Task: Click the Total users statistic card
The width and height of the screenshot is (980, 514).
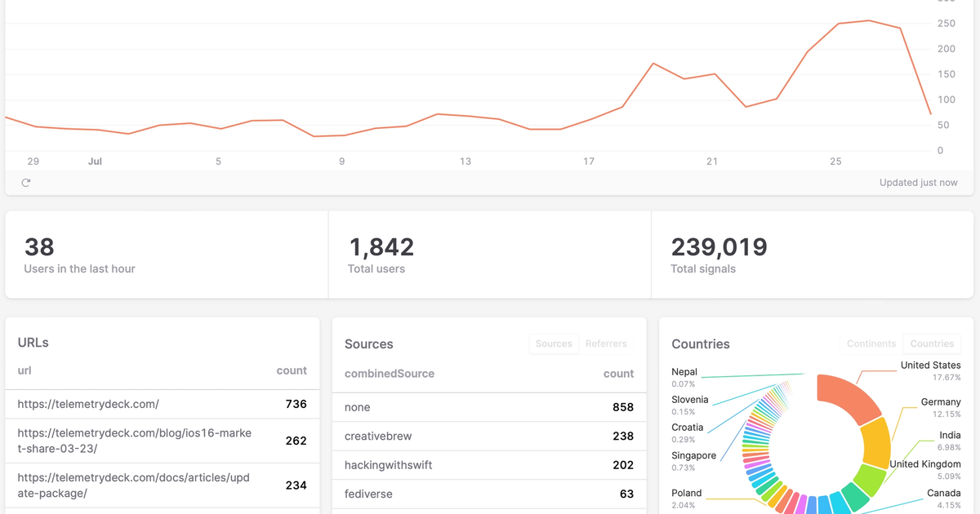Action: (x=487, y=254)
